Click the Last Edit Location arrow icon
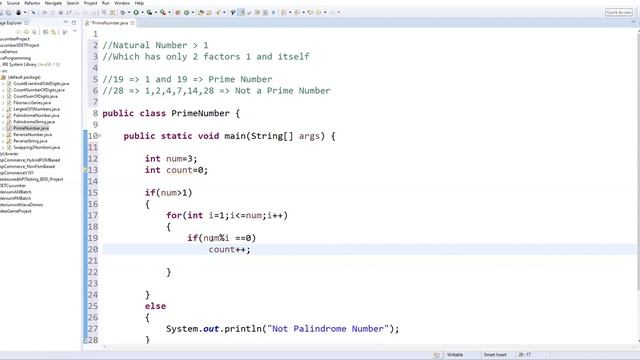640x360 pixels. 310,12
